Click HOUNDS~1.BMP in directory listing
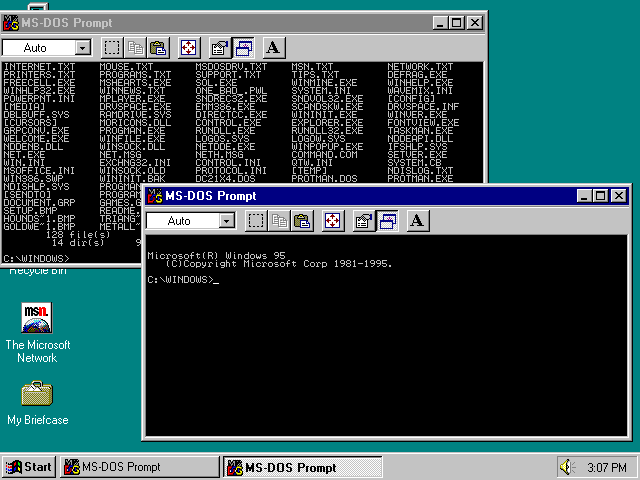 point(39,219)
